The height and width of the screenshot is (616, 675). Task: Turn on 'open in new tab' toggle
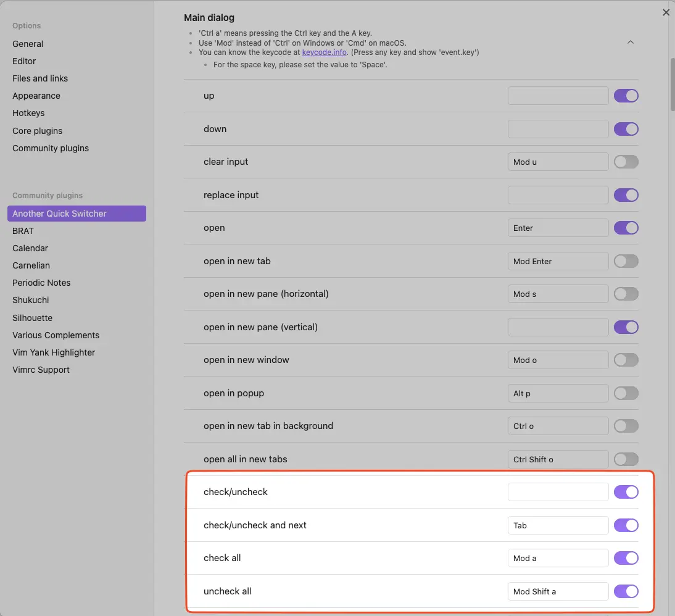point(626,261)
